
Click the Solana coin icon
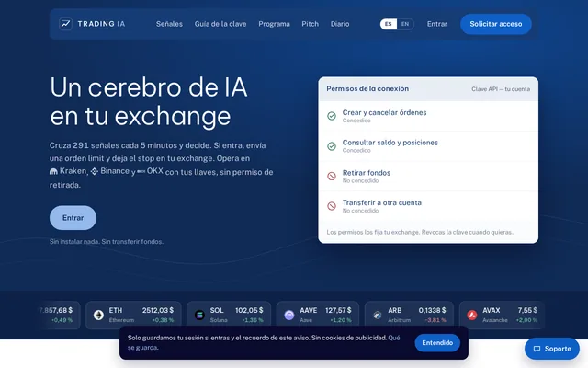pyautogui.click(x=199, y=315)
